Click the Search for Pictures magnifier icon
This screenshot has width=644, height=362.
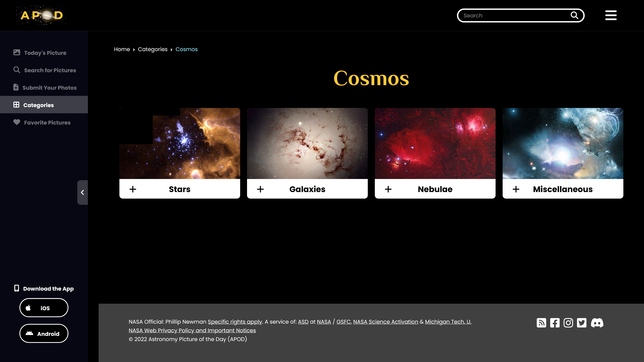click(17, 70)
